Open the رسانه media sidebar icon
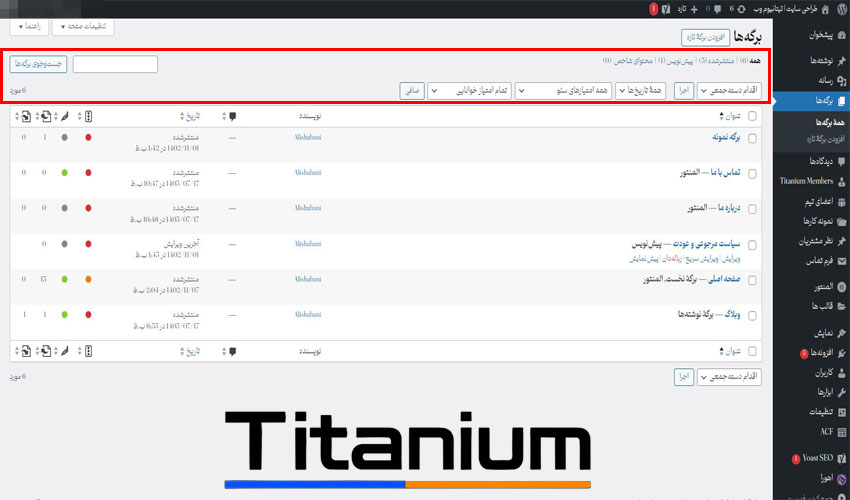Viewport: 850px width, 500px height. click(x=841, y=81)
